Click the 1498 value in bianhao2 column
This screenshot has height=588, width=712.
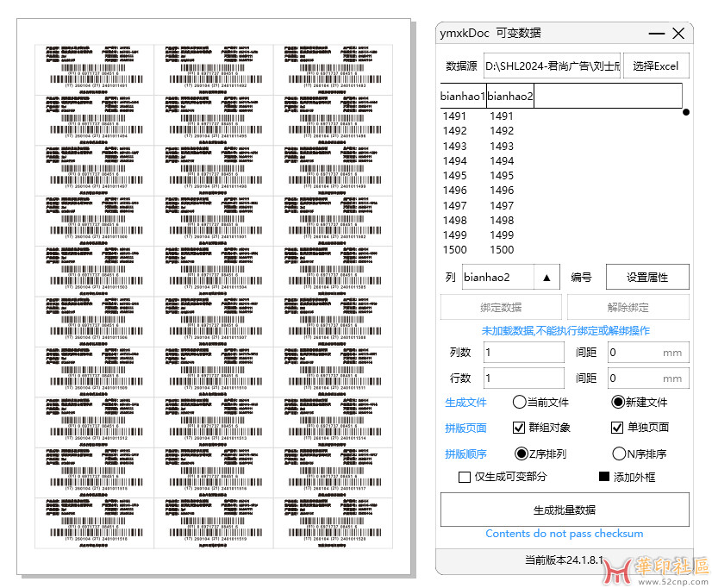tap(502, 220)
